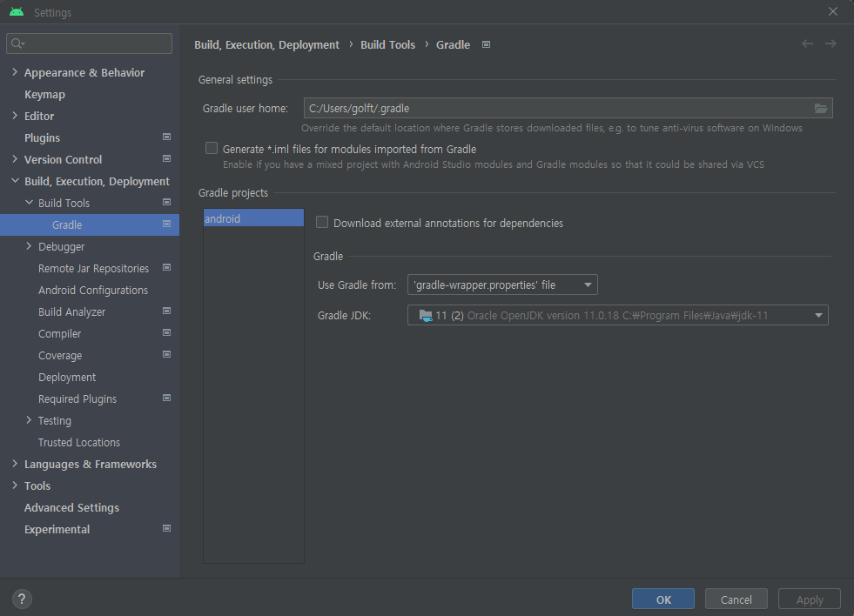The image size is (854, 616).
Task: Enable Generate *.iml files checkbox
Action: tap(212, 148)
